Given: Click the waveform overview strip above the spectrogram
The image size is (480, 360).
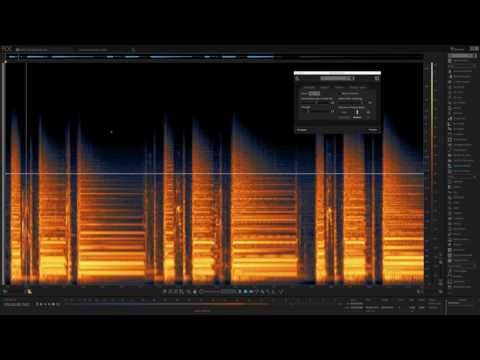Looking at the screenshot, I should click(x=213, y=57).
